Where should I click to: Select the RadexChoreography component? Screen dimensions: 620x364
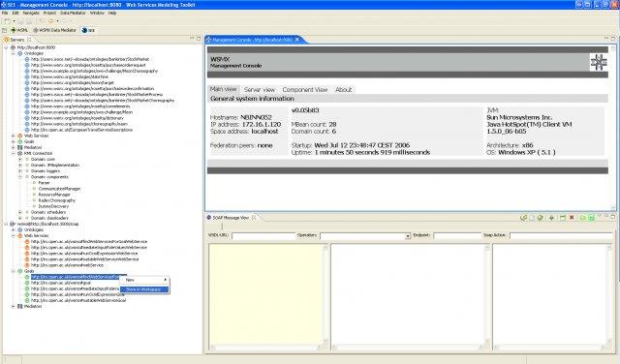pyautogui.click(x=56, y=200)
